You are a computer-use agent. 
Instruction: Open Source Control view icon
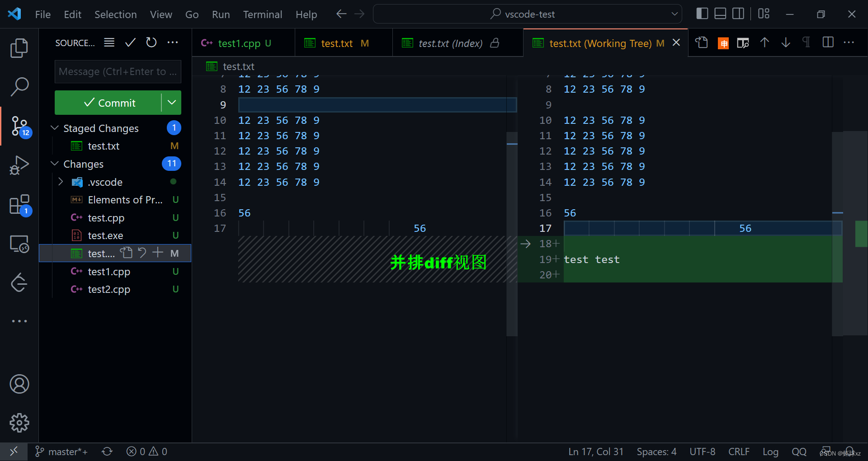click(20, 127)
